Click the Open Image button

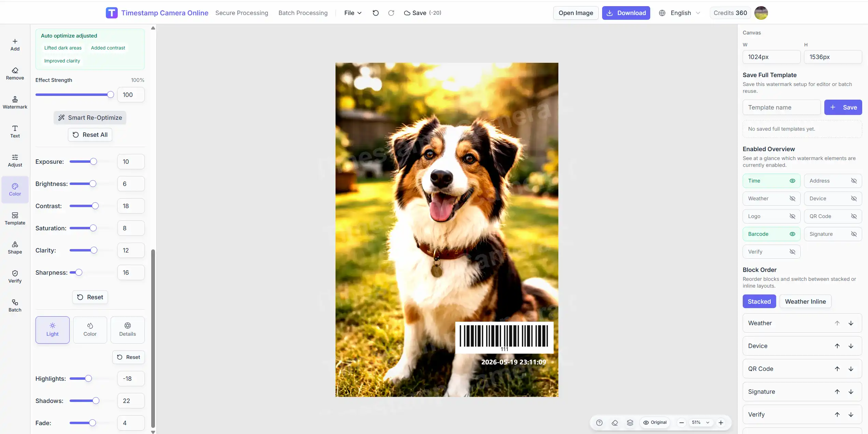576,13
